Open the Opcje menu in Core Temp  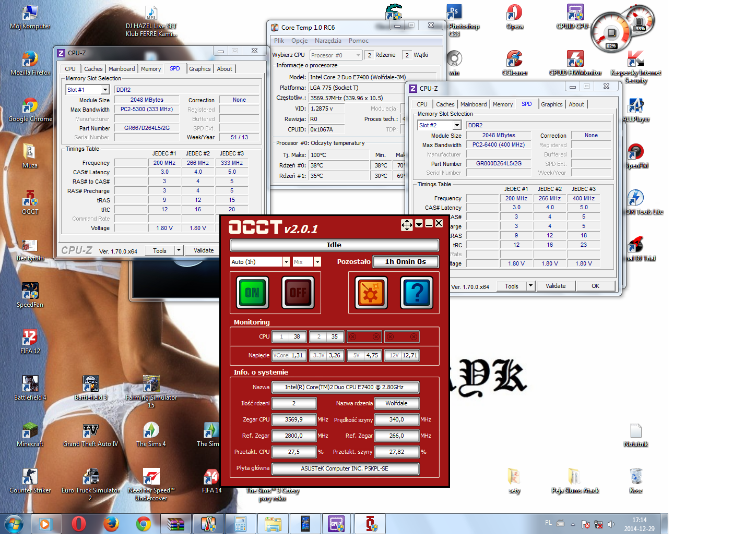[x=300, y=41]
